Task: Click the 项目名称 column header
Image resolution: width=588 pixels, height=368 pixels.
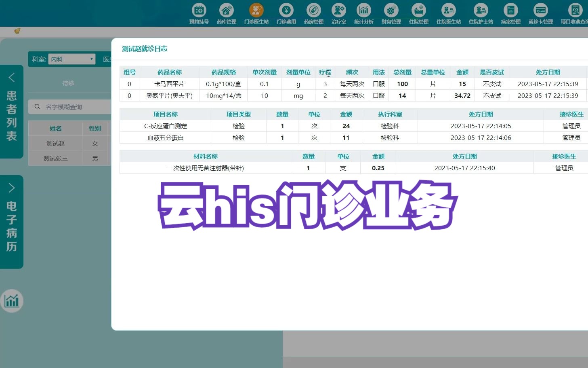Action: click(x=166, y=114)
